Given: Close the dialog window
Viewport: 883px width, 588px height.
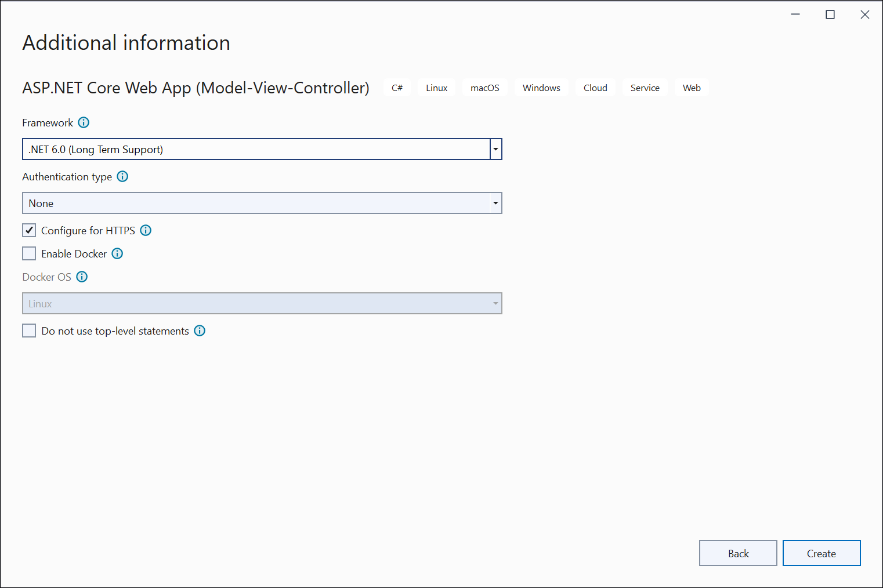Looking at the screenshot, I should pos(865,14).
